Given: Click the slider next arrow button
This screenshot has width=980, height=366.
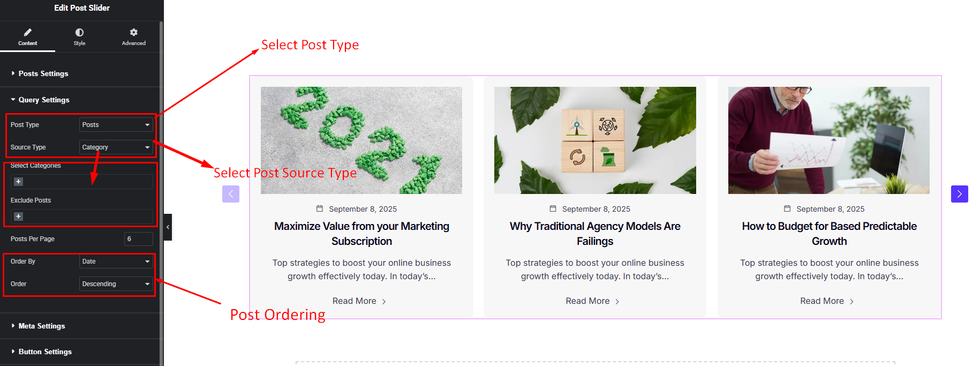Looking at the screenshot, I should pos(959,194).
